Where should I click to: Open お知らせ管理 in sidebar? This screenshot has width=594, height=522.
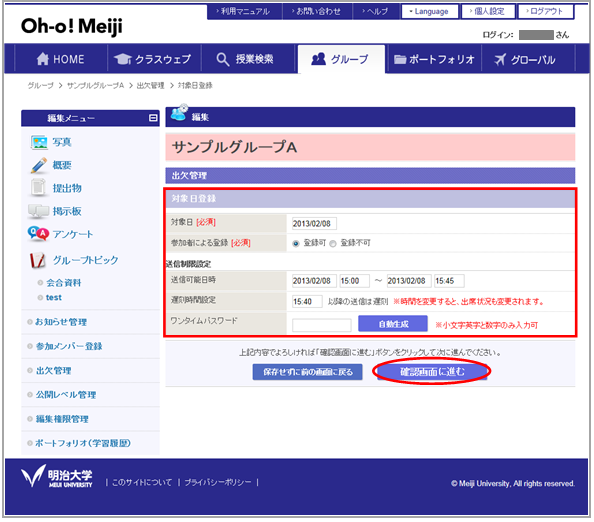pyautogui.click(x=61, y=322)
